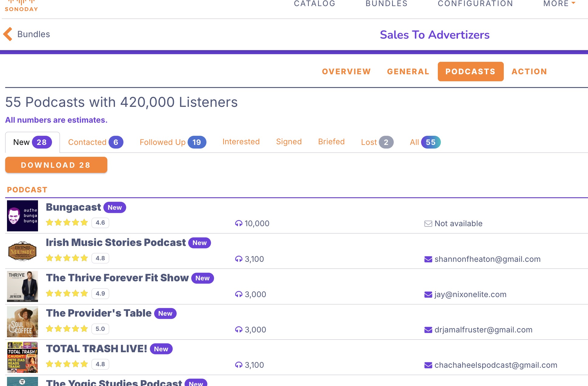The width and height of the screenshot is (588, 386).
Task: Click New badge beside Irish Music Stories
Action: (x=199, y=243)
